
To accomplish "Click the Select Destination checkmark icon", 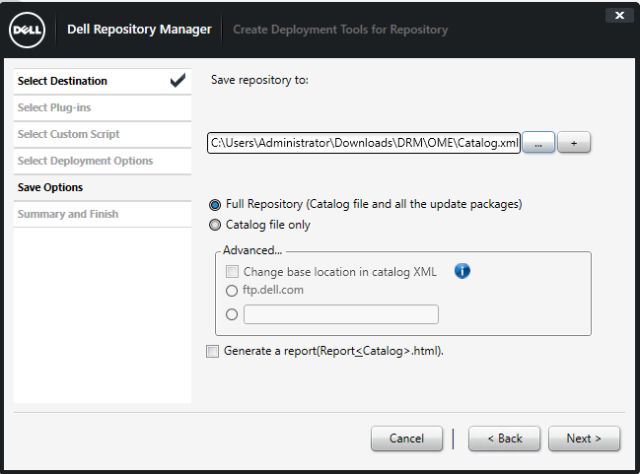I will coord(178,81).
